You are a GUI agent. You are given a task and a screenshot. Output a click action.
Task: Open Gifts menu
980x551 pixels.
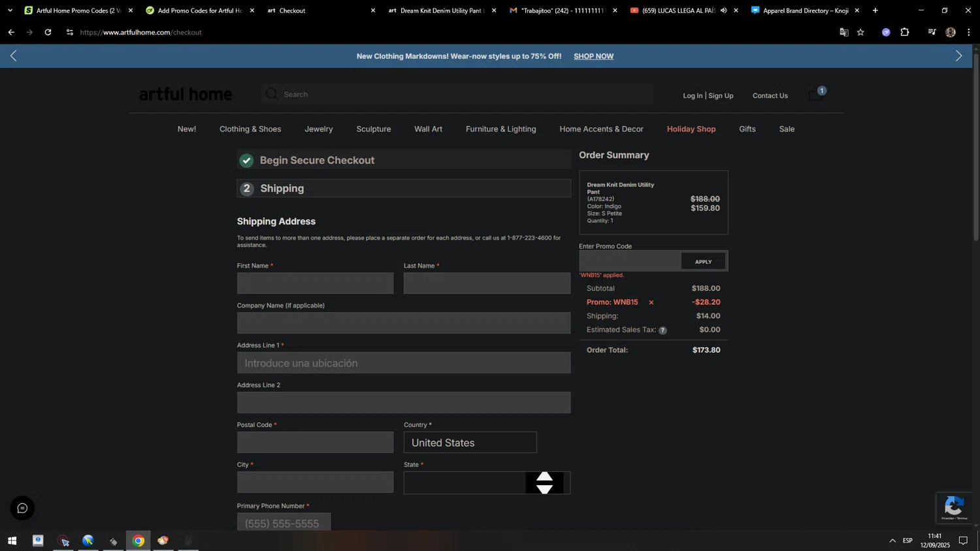(747, 129)
